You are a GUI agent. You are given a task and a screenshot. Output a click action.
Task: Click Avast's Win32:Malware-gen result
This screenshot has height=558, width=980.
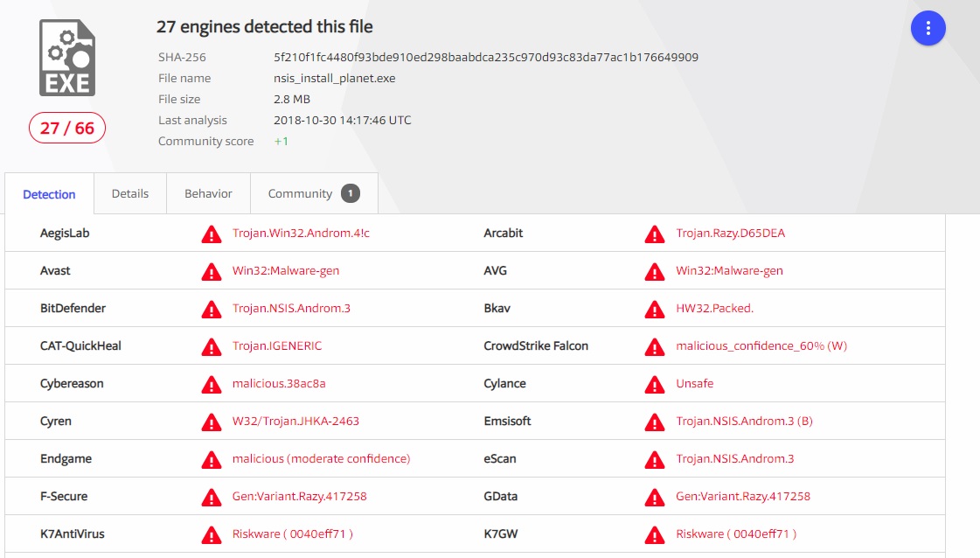click(286, 271)
